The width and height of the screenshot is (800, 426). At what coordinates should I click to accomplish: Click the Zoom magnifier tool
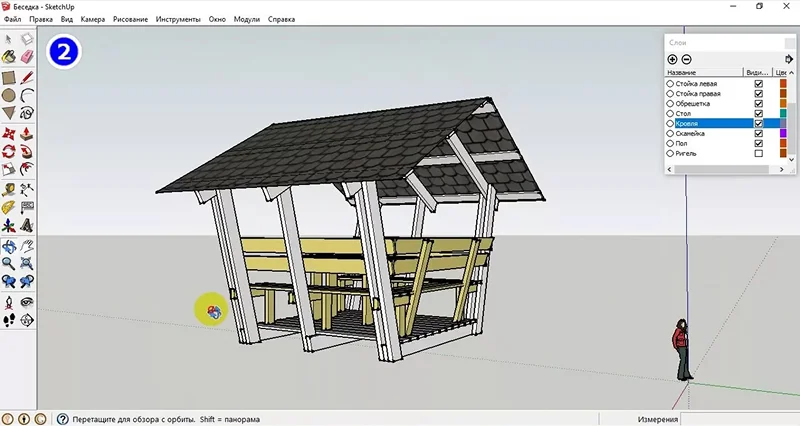pyautogui.click(x=9, y=263)
